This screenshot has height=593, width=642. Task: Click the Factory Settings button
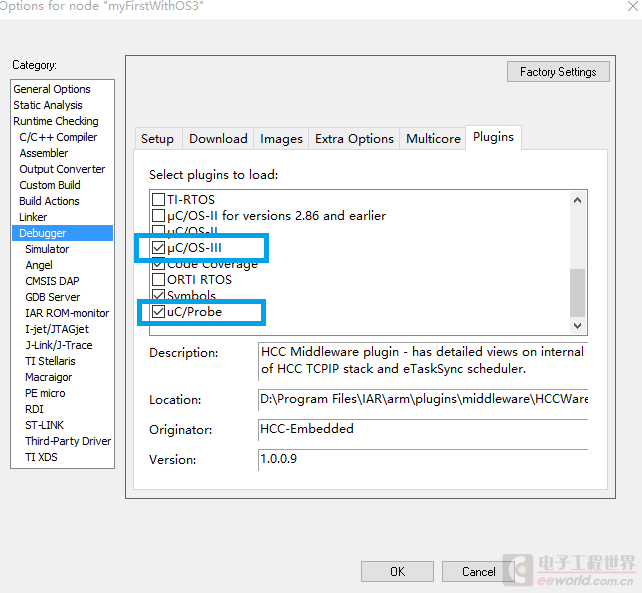tap(558, 72)
